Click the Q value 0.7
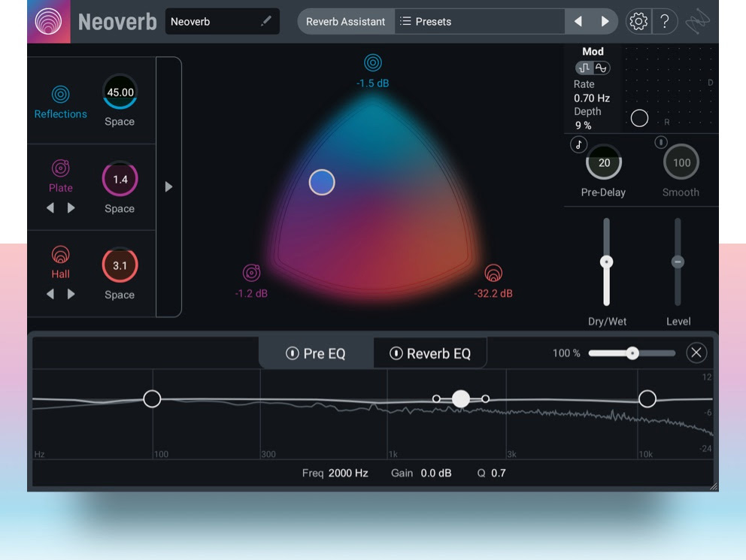The width and height of the screenshot is (746, 560). click(498, 473)
